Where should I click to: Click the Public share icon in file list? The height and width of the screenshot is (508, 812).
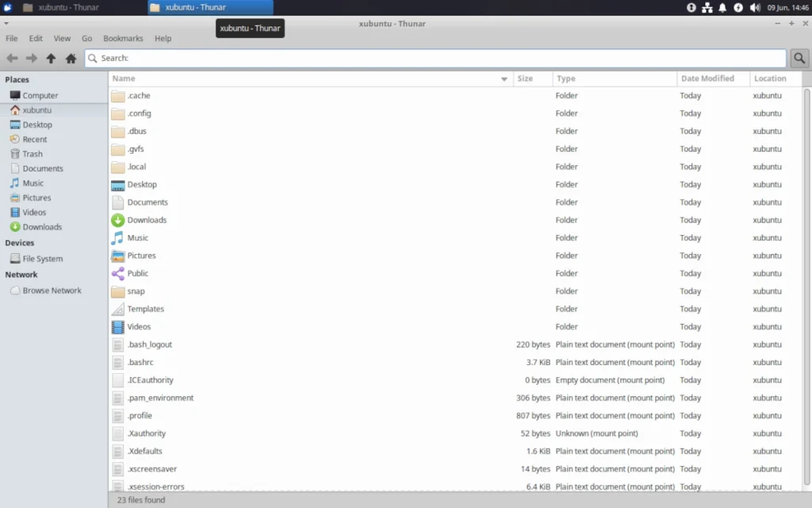click(x=117, y=274)
